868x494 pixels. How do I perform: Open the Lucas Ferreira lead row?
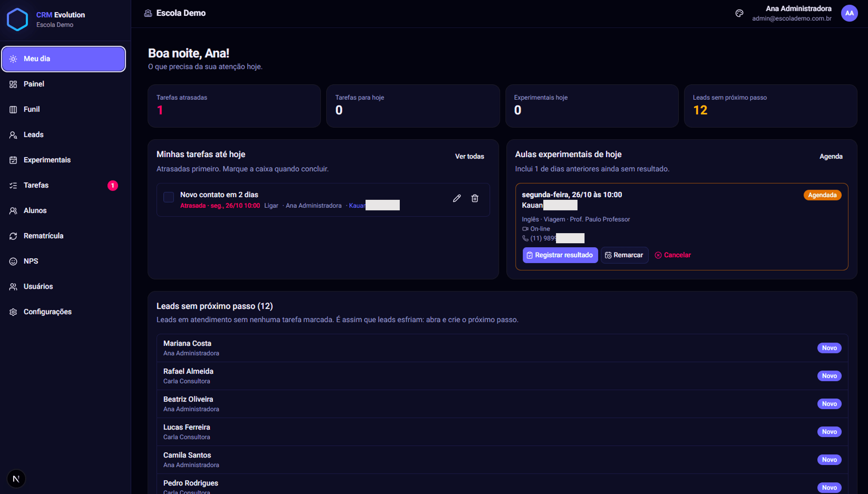(x=502, y=432)
